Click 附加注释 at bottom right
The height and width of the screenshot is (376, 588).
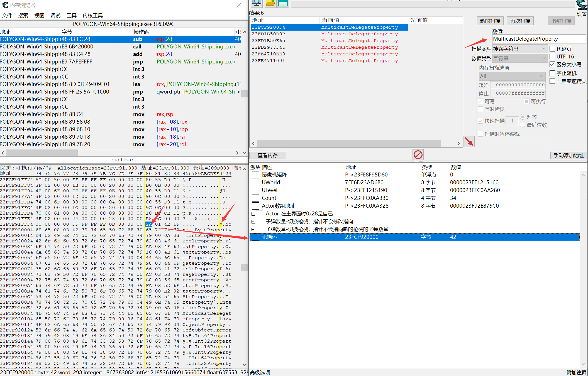[576, 372]
